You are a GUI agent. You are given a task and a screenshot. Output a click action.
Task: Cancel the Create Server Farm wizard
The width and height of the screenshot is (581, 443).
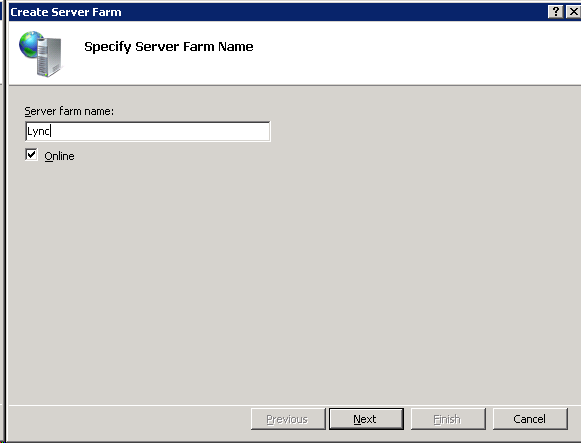(530, 419)
